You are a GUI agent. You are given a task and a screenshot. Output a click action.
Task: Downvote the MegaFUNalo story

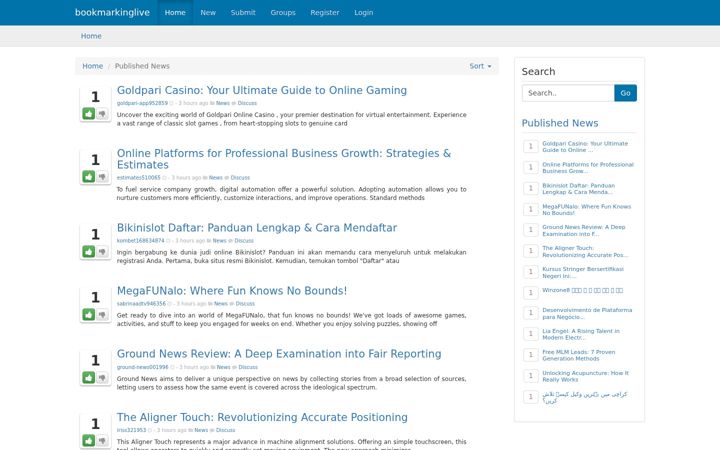[102, 314]
